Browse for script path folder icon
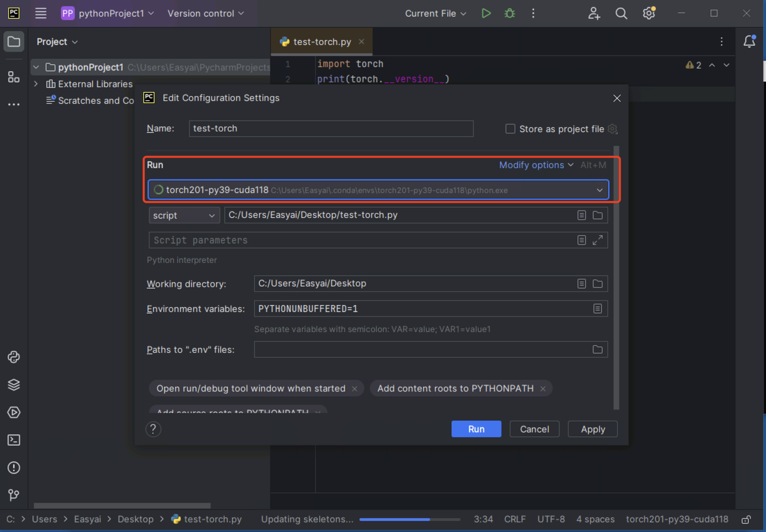 point(597,215)
